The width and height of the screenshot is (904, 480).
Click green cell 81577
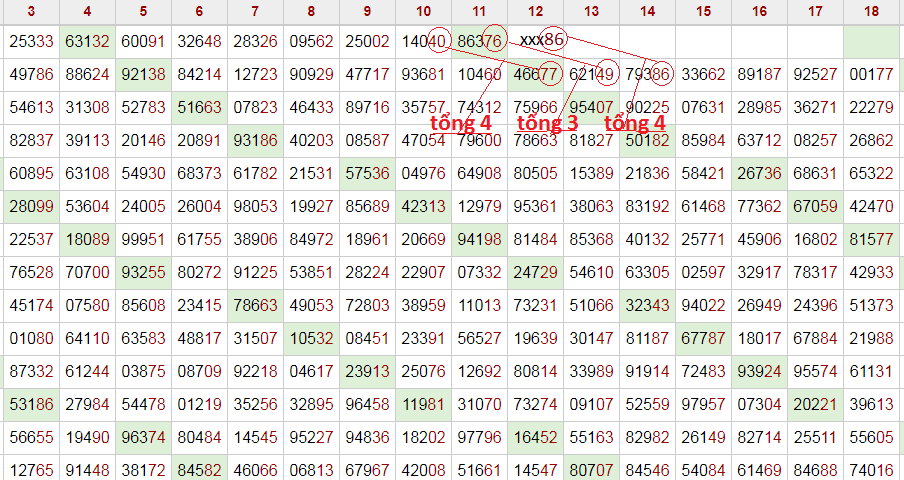[x=871, y=239]
